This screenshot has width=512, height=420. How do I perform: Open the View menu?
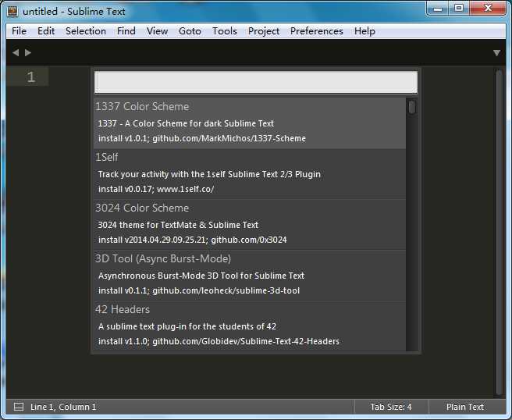click(157, 31)
